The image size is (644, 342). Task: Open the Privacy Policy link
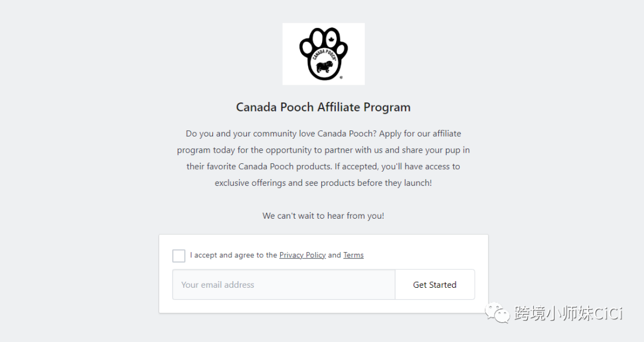pos(302,255)
